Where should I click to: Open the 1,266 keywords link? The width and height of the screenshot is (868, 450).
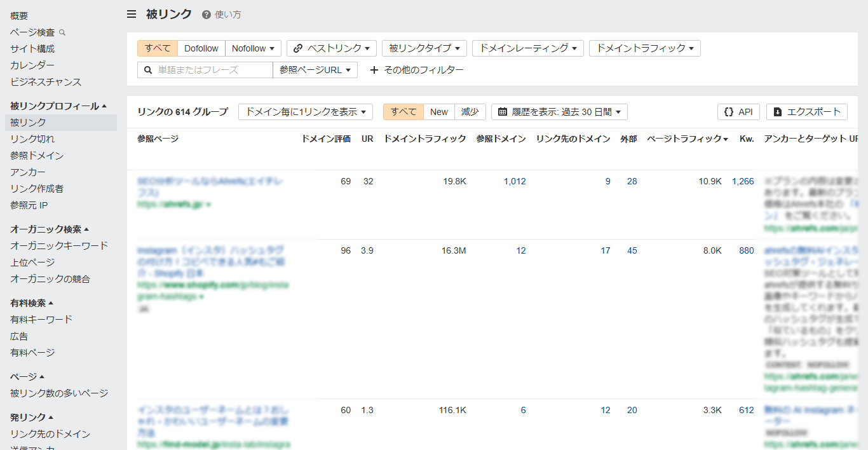coord(743,181)
